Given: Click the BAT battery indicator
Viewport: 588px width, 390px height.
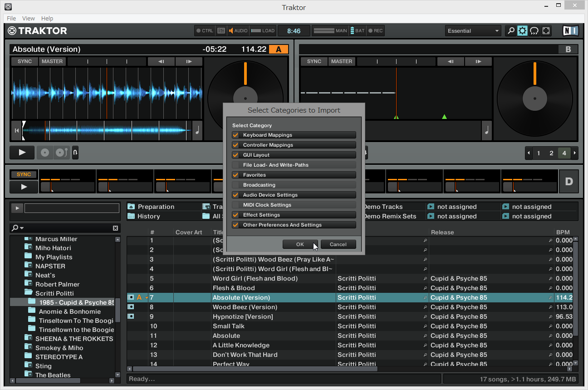Looking at the screenshot, I should [x=358, y=31].
